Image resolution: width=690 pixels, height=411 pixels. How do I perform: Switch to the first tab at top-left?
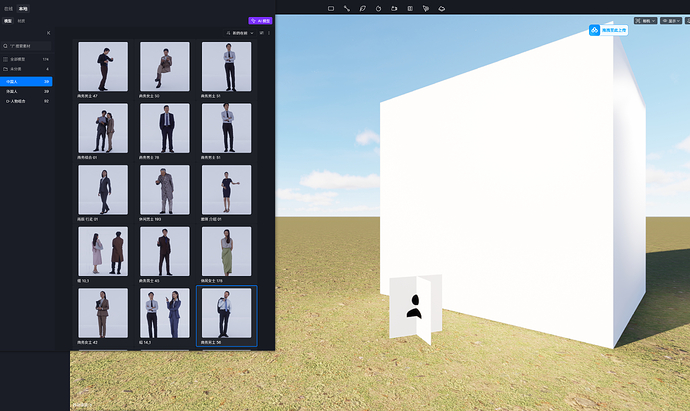pyautogui.click(x=8, y=8)
